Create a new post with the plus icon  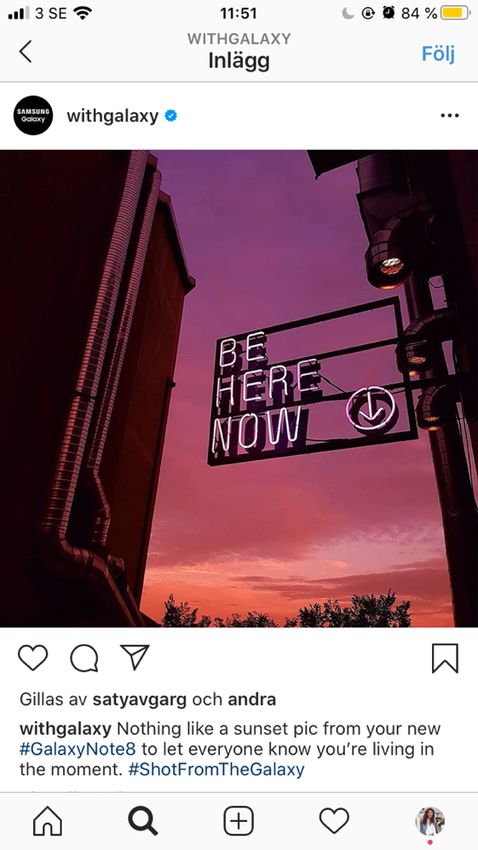[238, 821]
